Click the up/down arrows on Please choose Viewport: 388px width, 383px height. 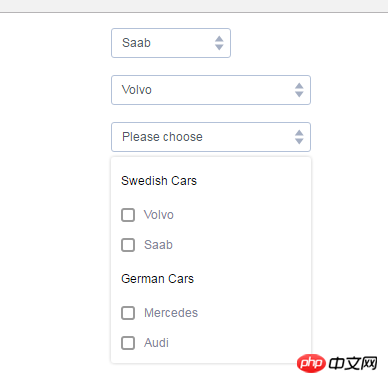coord(299,137)
